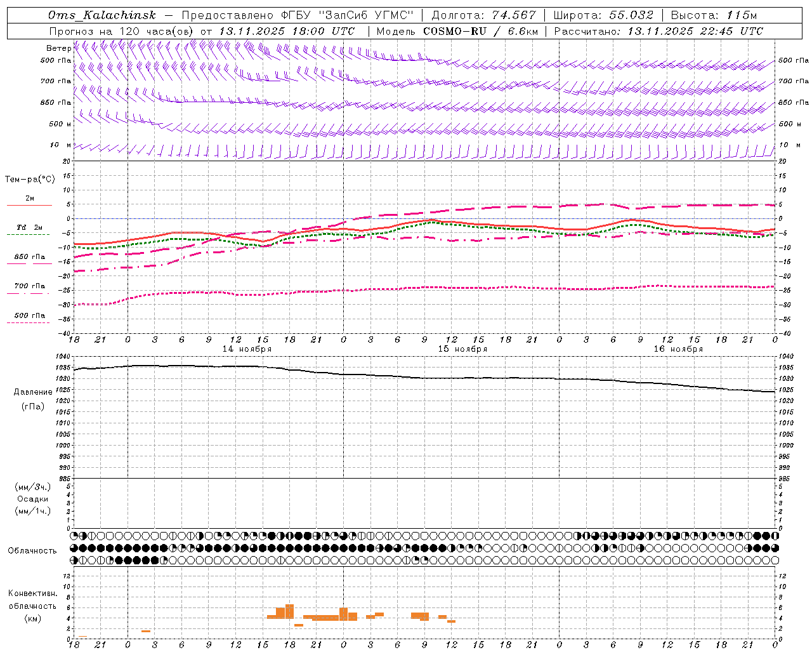812x650 pixels.
Task: Click the tallest orange convective cloud bar
Action: tap(289, 612)
